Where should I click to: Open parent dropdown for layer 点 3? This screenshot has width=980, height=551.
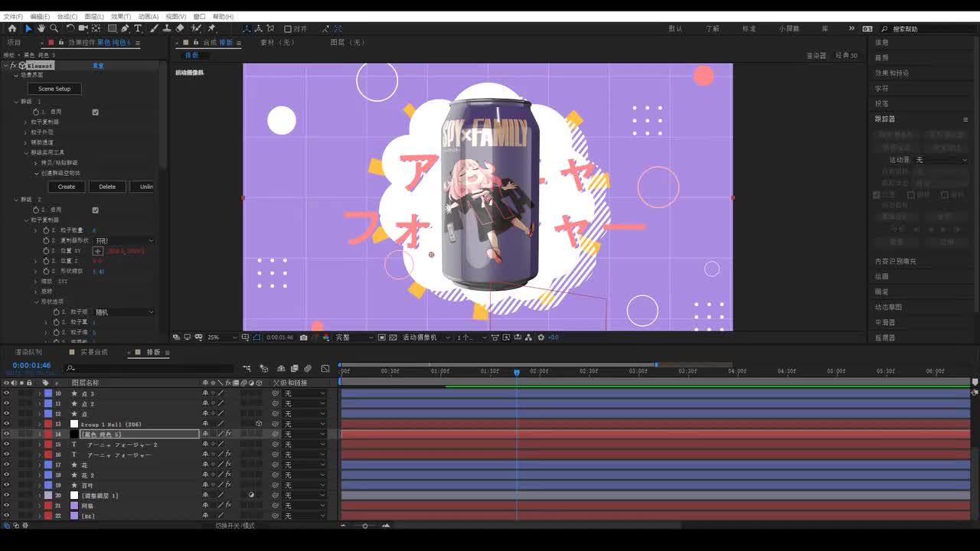305,393
